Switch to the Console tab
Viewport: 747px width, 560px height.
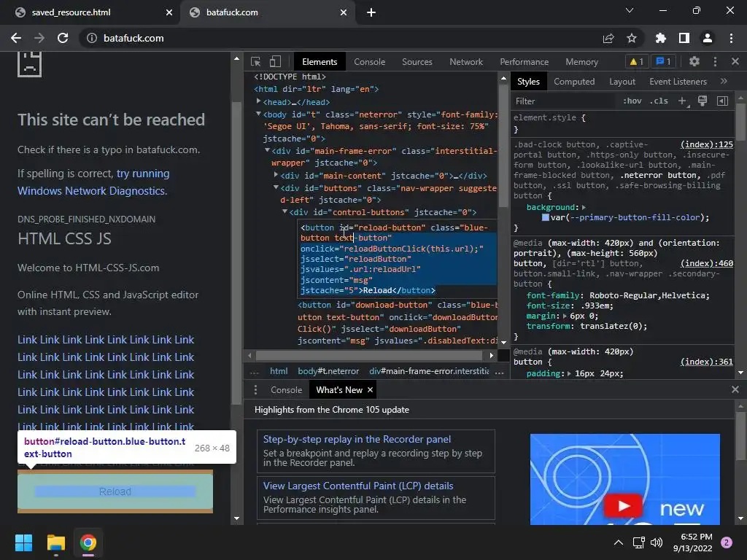coord(369,62)
